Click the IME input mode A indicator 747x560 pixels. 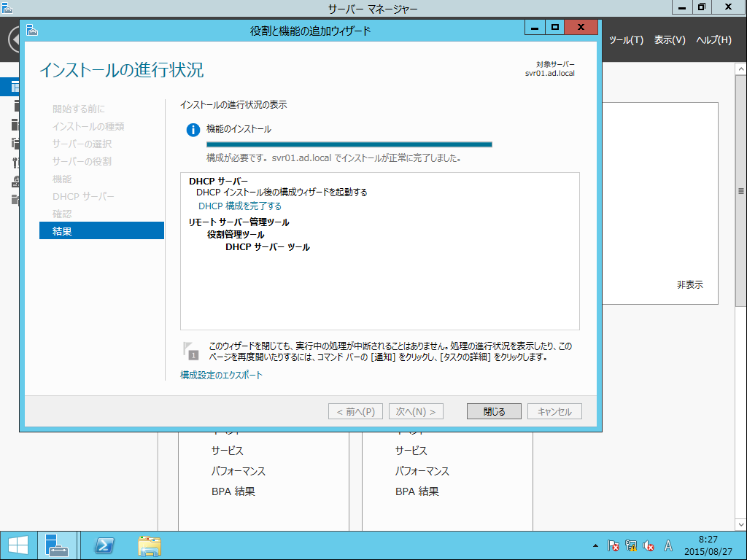668,545
